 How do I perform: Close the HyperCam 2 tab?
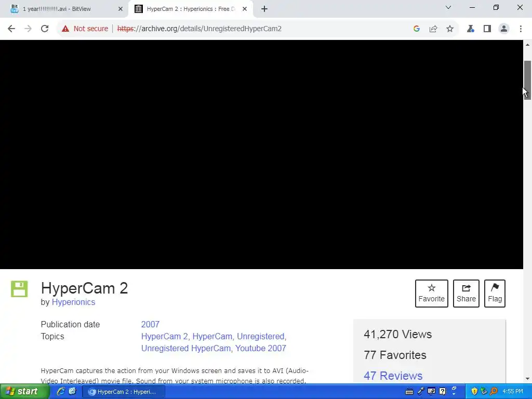245,9
